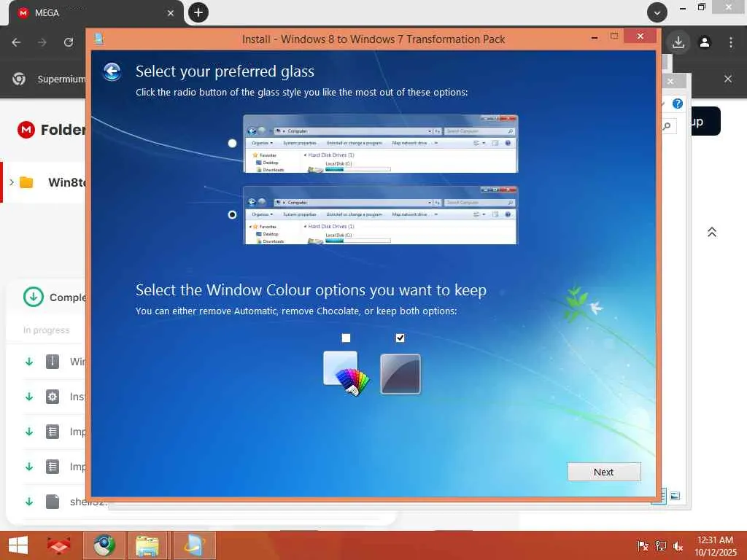Click the second glass preview thumbnail
Image resolution: width=747 pixels, height=560 pixels.
tap(380, 215)
